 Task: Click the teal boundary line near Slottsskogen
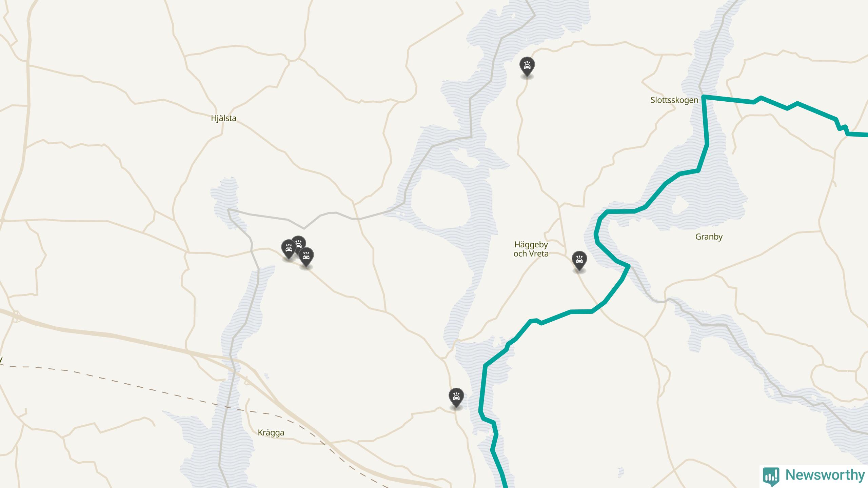729,100
